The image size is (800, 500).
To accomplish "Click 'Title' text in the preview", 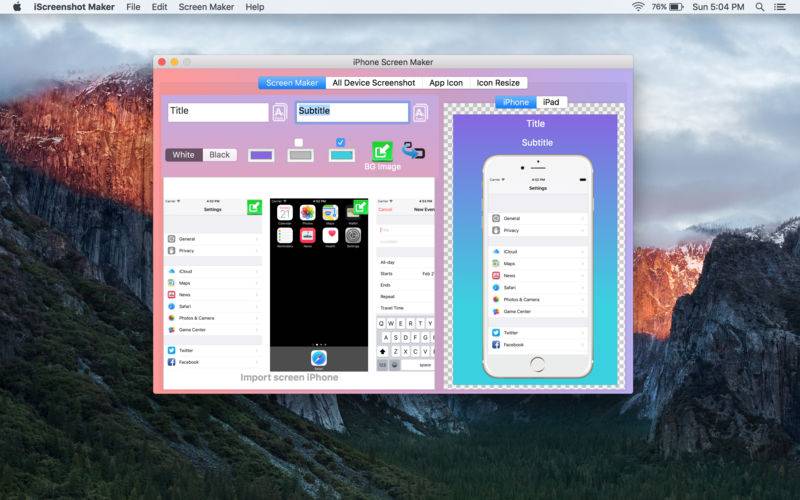I will click(x=536, y=123).
